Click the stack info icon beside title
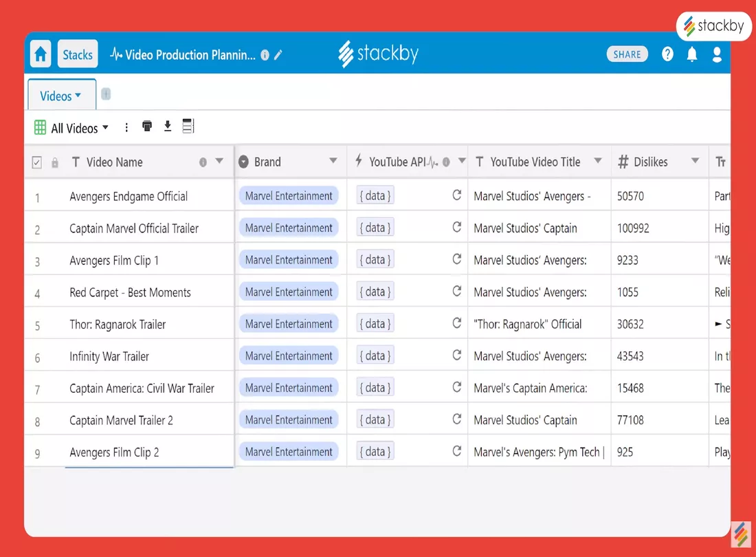 (x=265, y=55)
